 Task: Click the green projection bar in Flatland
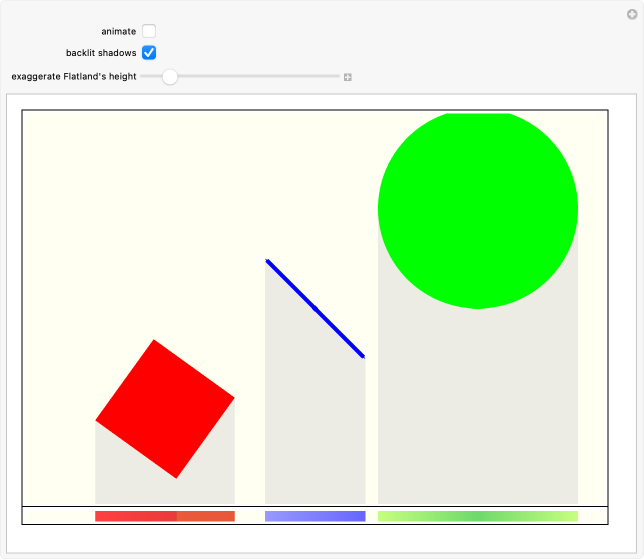point(478,516)
